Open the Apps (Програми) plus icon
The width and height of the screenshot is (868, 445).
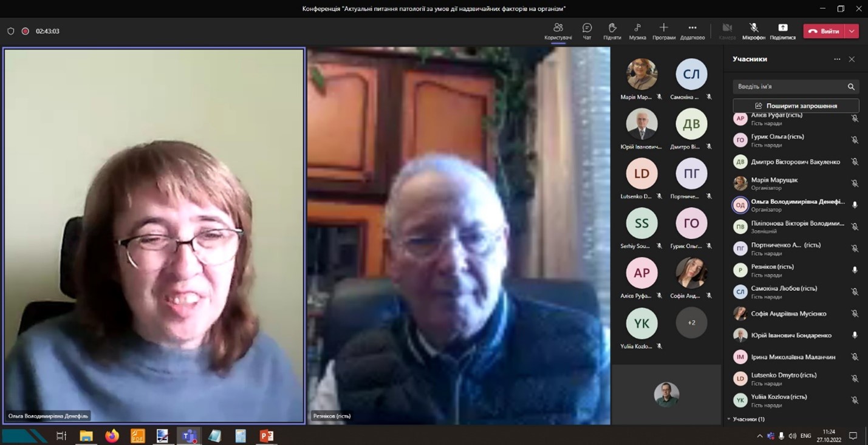click(x=663, y=28)
